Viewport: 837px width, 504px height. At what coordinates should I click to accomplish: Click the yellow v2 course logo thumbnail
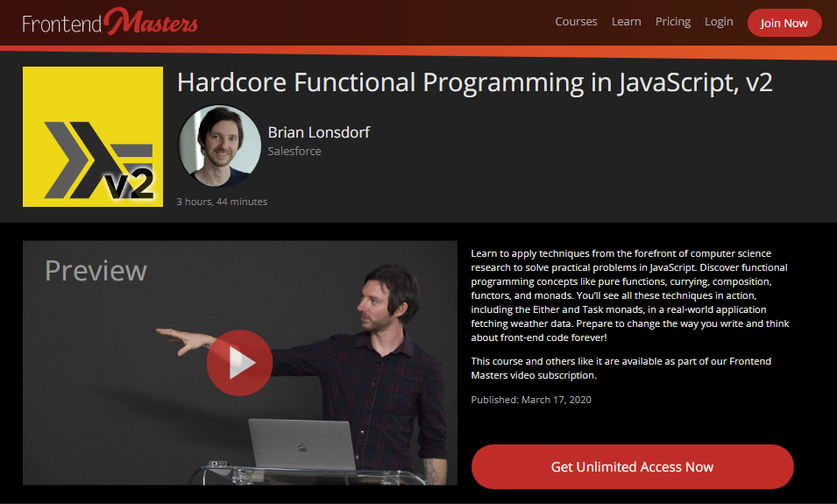[x=93, y=137]
